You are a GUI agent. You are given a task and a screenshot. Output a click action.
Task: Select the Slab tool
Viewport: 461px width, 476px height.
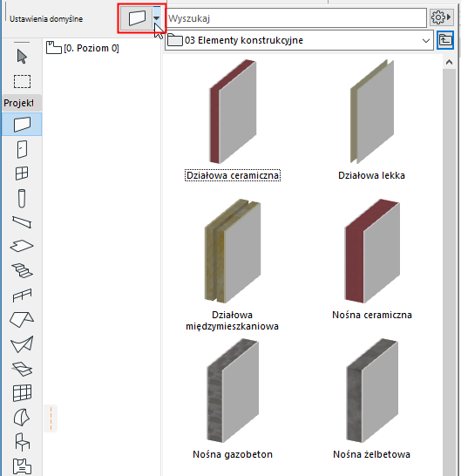click(x=22, y=246)
